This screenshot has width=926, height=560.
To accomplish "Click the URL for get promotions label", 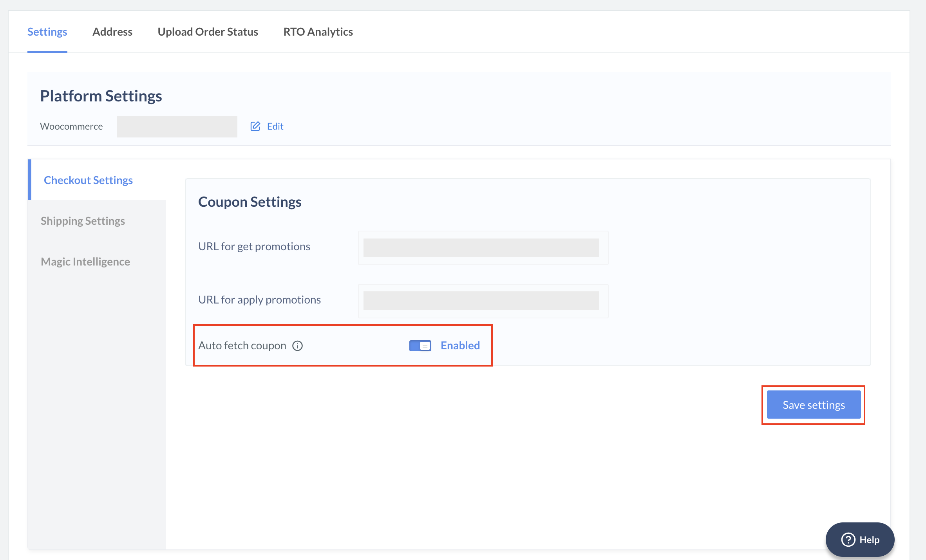I will coord(254,246).
